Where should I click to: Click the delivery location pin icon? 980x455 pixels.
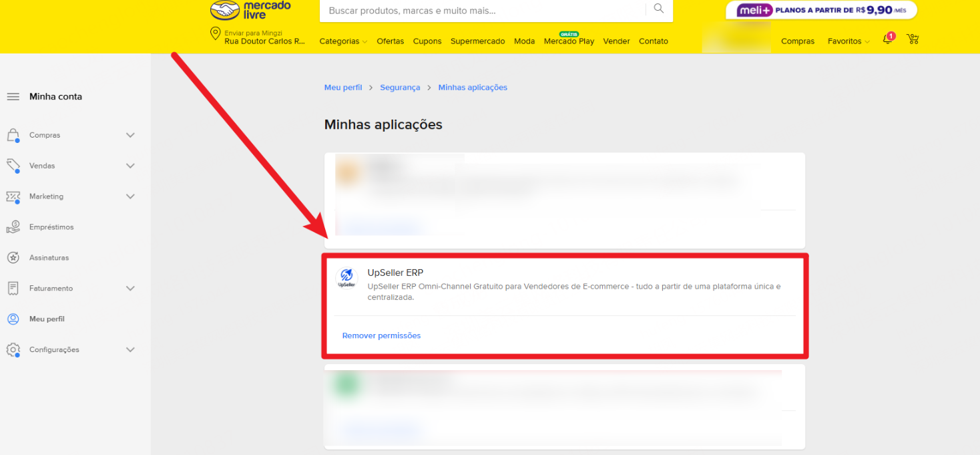215,33
